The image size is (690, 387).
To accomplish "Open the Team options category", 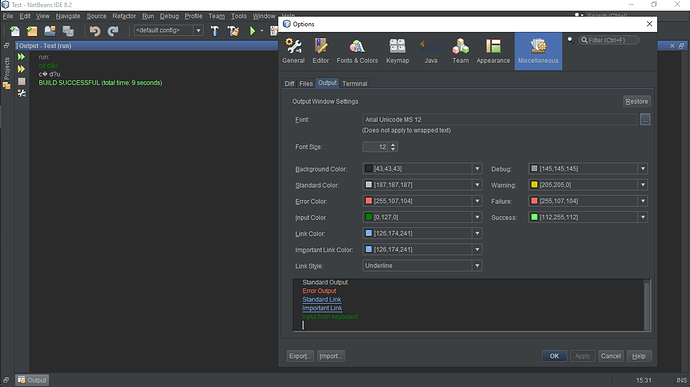I will pos(460,51).
